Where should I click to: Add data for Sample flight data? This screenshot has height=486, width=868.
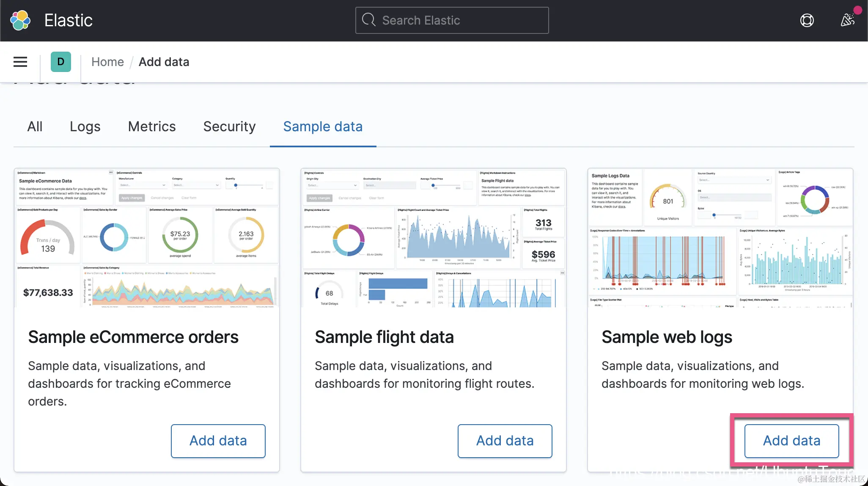tap(505, 441)
